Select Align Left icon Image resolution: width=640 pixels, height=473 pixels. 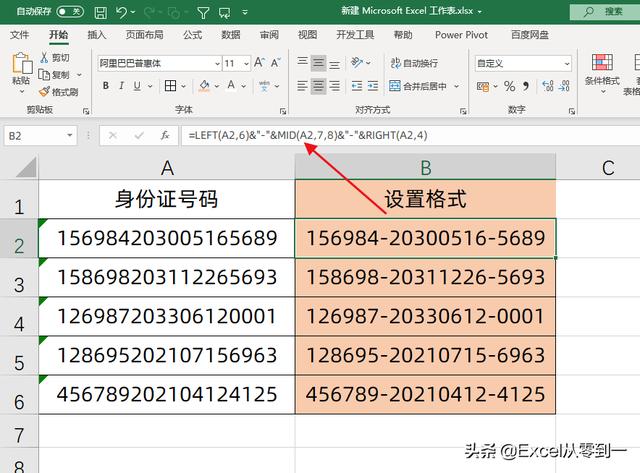pos(302,86)
